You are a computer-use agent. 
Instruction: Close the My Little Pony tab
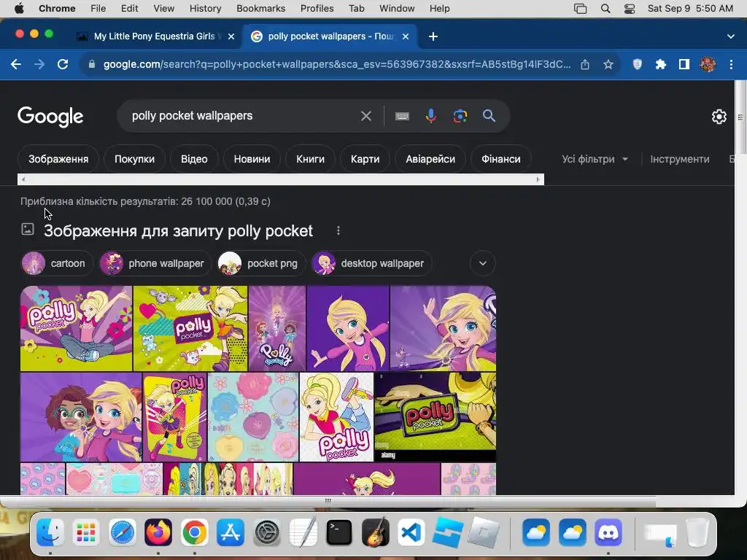[x=231, y=36]
